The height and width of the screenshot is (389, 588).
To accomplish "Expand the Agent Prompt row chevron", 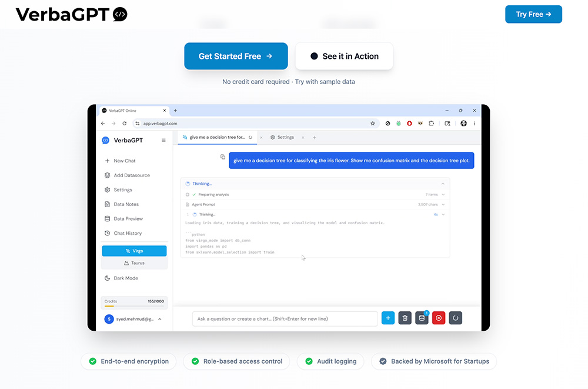I will [443, 205].
